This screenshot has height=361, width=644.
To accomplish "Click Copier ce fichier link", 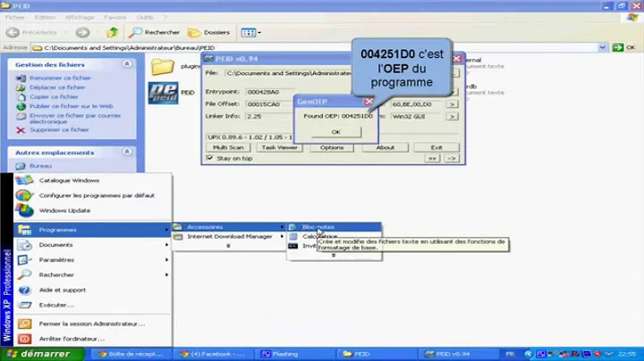I will [54, 97].
